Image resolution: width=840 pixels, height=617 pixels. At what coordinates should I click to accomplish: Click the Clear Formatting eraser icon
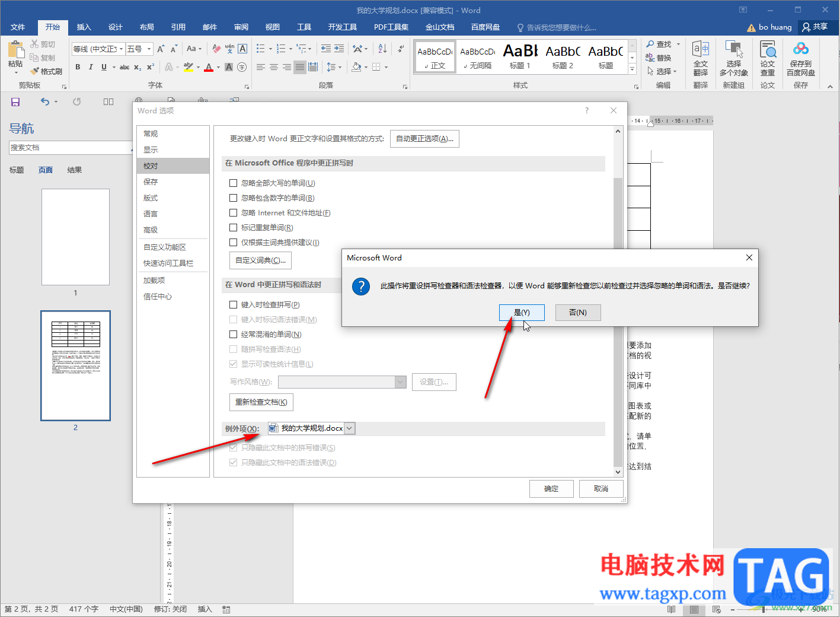click(216, 49)
